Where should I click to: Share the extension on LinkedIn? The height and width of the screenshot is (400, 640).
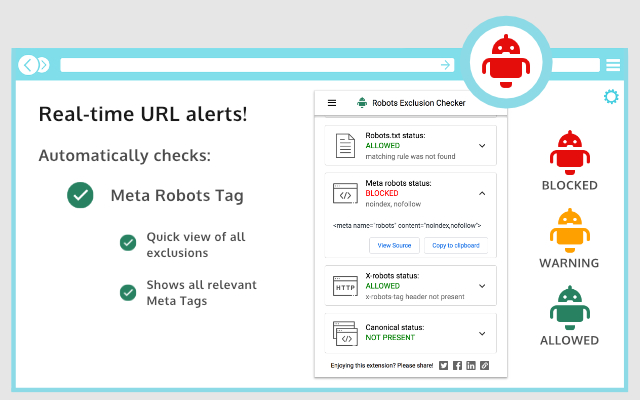tap(471, 366)
